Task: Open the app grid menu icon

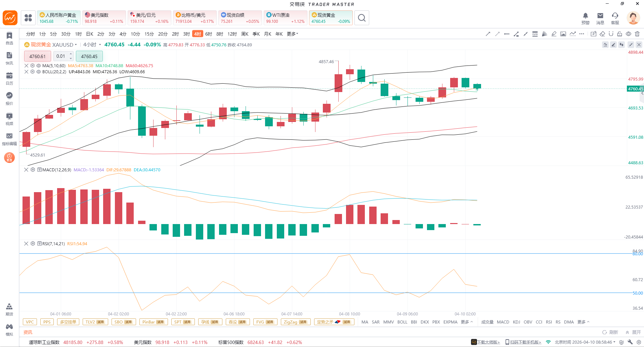Action: (28, 18)
